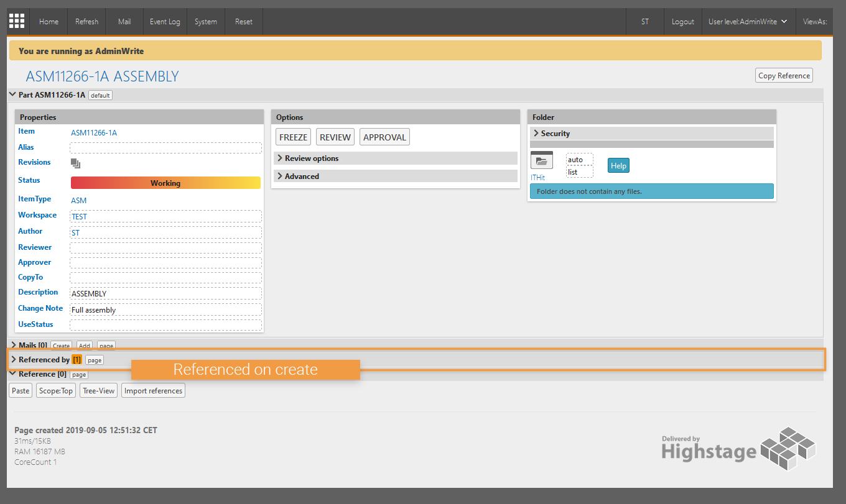Click 'Folder does not contain any files' message

tap(652, 191)
